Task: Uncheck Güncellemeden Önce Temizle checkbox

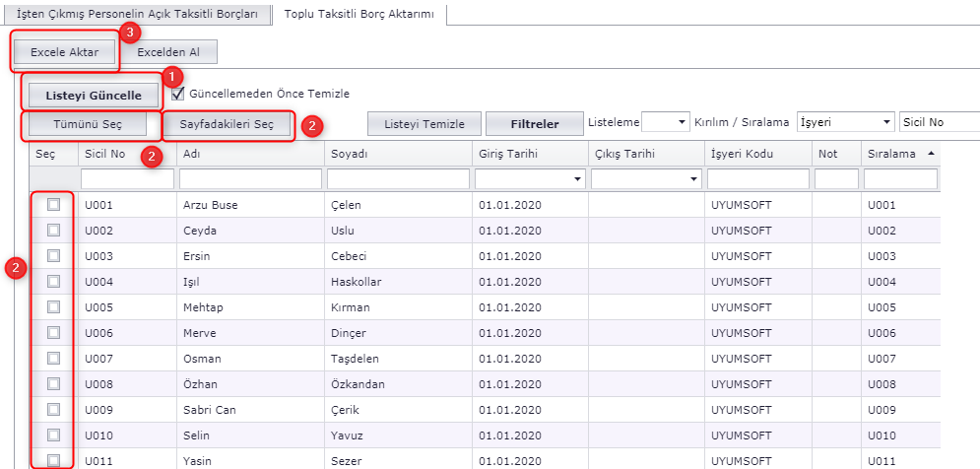Action: tap(178, 94)
